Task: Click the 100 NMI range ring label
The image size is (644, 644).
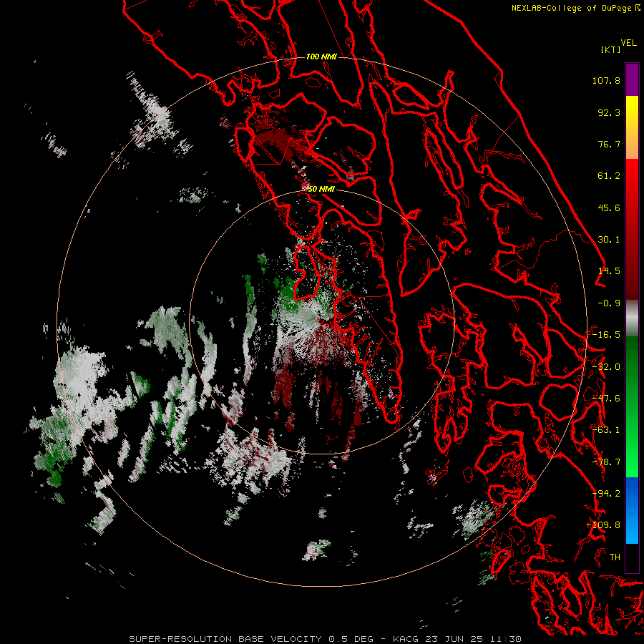Action: tap(321, 57)
